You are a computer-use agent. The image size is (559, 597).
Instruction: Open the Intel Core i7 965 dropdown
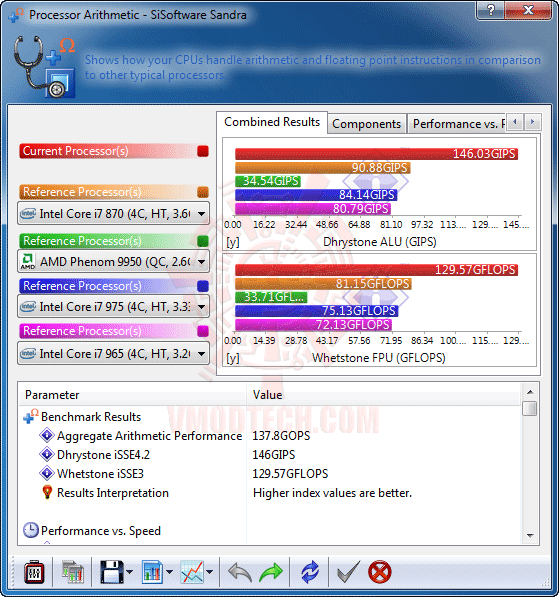(113, 354)
